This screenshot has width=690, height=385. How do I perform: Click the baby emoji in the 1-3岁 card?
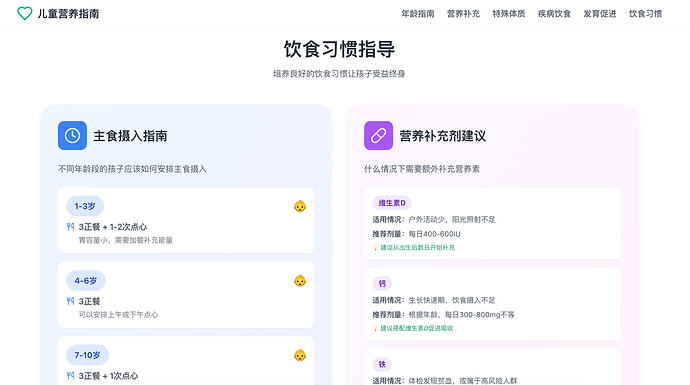point(300,206)
